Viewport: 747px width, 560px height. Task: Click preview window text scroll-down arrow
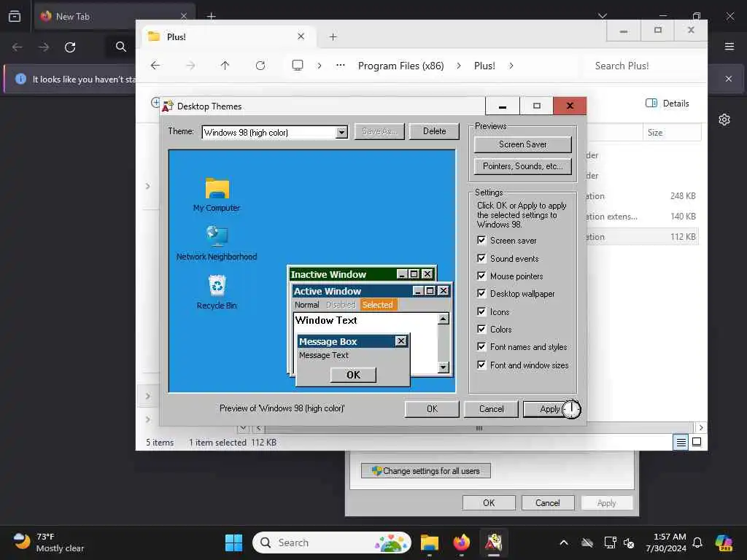point(444,367)
